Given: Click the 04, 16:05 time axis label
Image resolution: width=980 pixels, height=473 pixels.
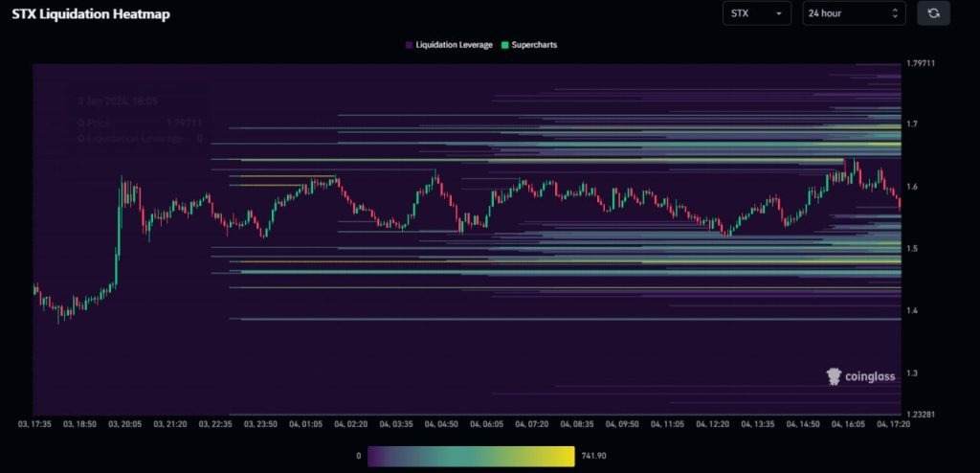Looking at the screenshot, I should point(849,424).
